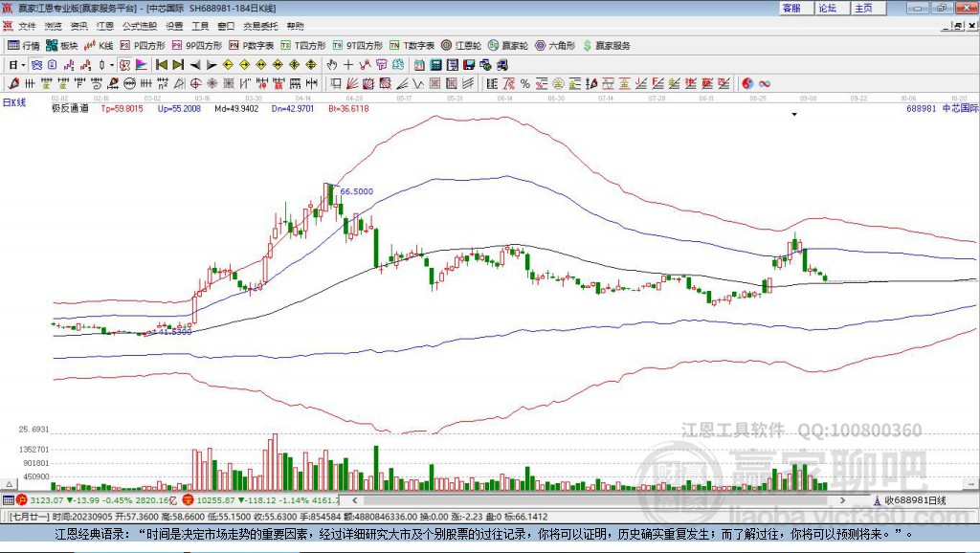Select the red pencil drawing tool
This screenshot has width=980, height=553.
13,83
